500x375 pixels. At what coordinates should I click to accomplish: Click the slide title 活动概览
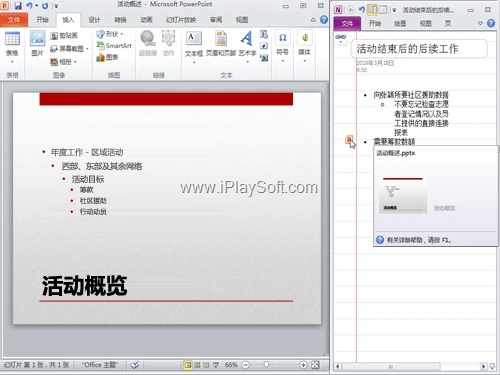pos(85,286)
